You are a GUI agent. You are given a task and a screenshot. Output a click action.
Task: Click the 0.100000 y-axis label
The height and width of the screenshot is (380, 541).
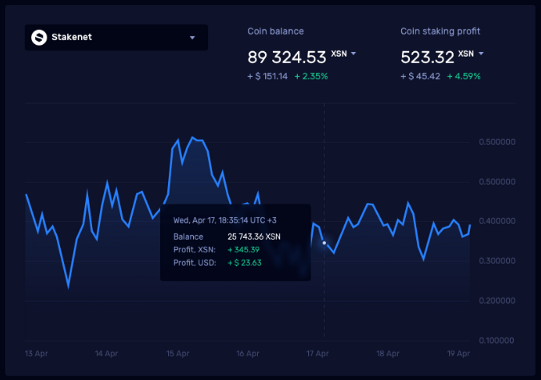click(x=497, y=341)
